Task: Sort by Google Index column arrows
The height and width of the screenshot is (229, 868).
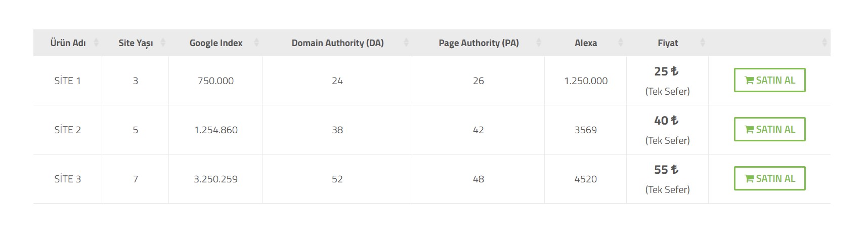Action: coord(256,43)
